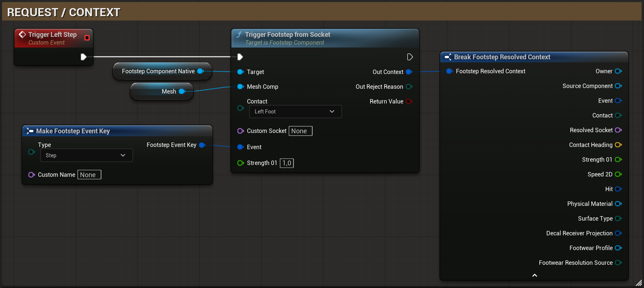
Task: Click the Custom Socket None field
Action: pos(300,131)
